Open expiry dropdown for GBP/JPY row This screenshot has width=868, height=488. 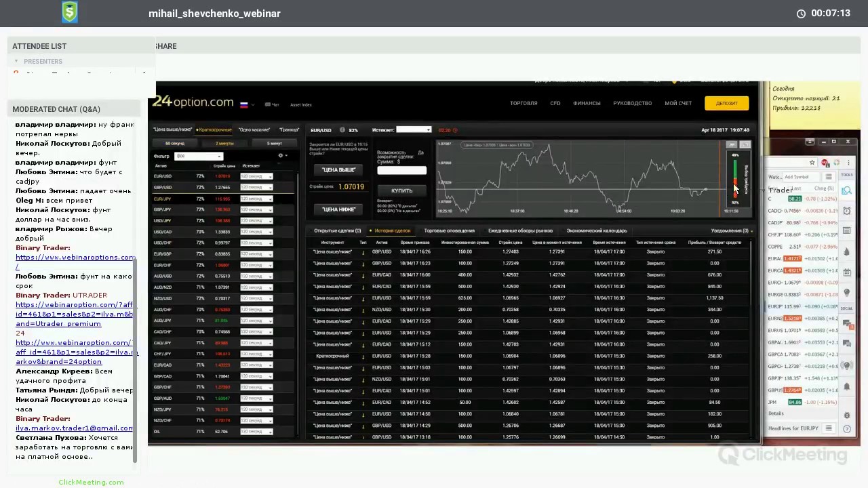[x=256, y=209]
